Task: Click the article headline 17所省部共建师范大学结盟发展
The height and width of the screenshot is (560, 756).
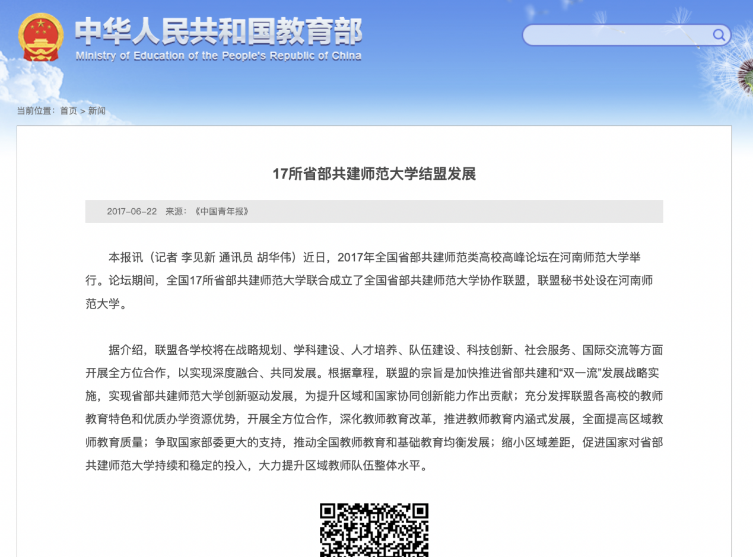Action: 374,174
